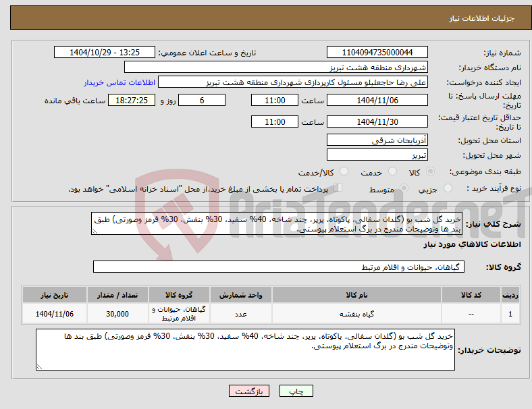Select the خدمت radio button

point(392,171)
